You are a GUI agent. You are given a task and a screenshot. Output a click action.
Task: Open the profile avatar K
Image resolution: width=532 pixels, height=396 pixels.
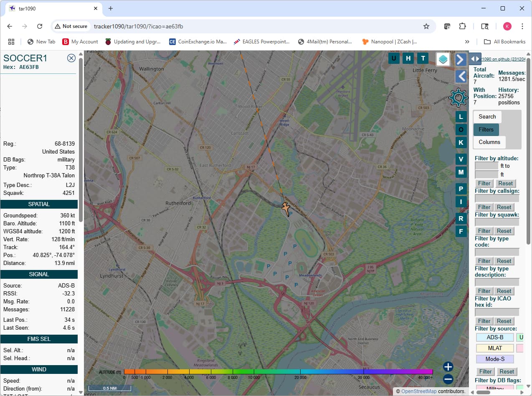click(x=507, y=26)
